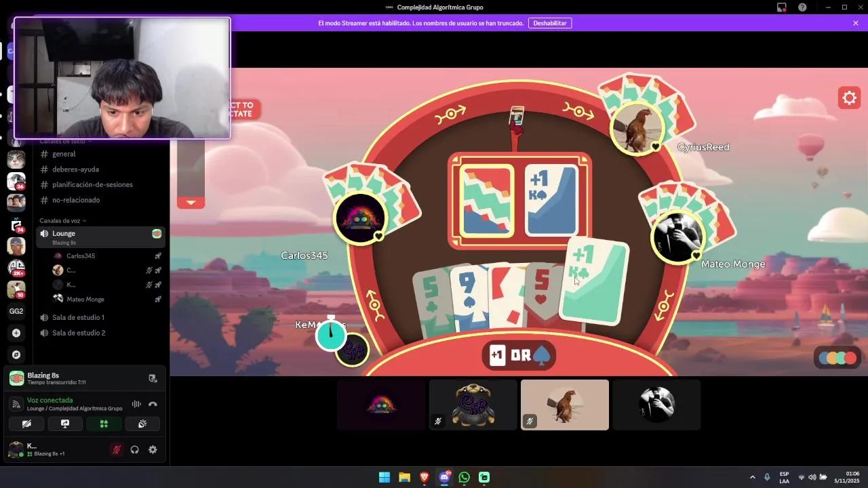Open volume control in system tray
The width and height of the screenshot is (868, 488).
pos(812,477)
